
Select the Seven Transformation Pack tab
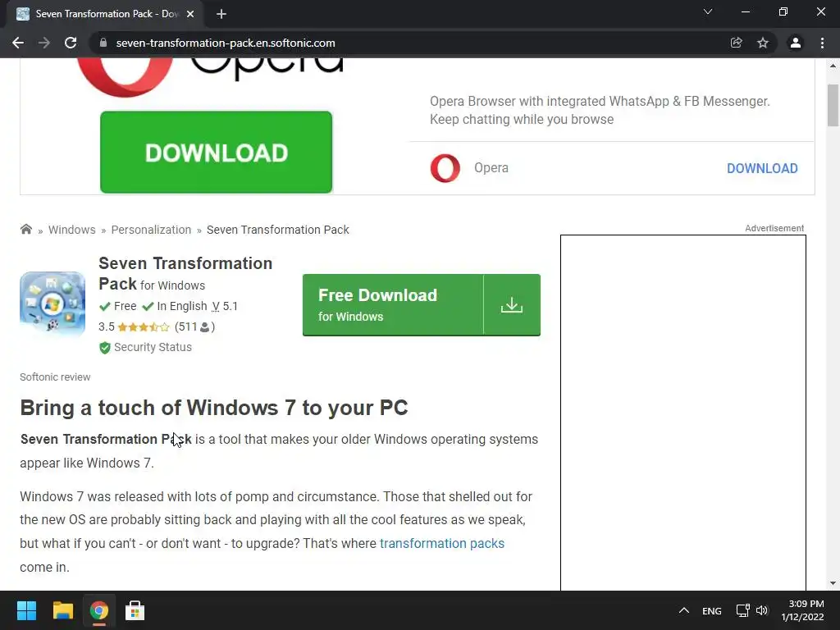(105, 14)
